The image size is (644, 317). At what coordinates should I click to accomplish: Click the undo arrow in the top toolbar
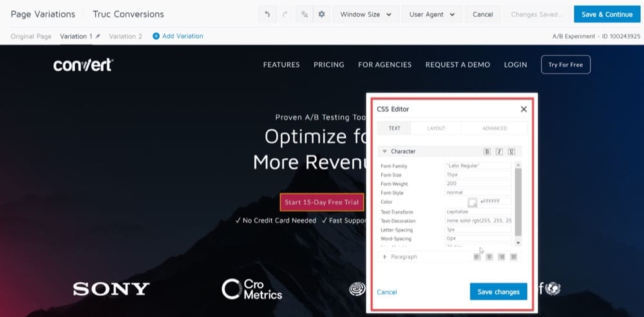(267, 14)
